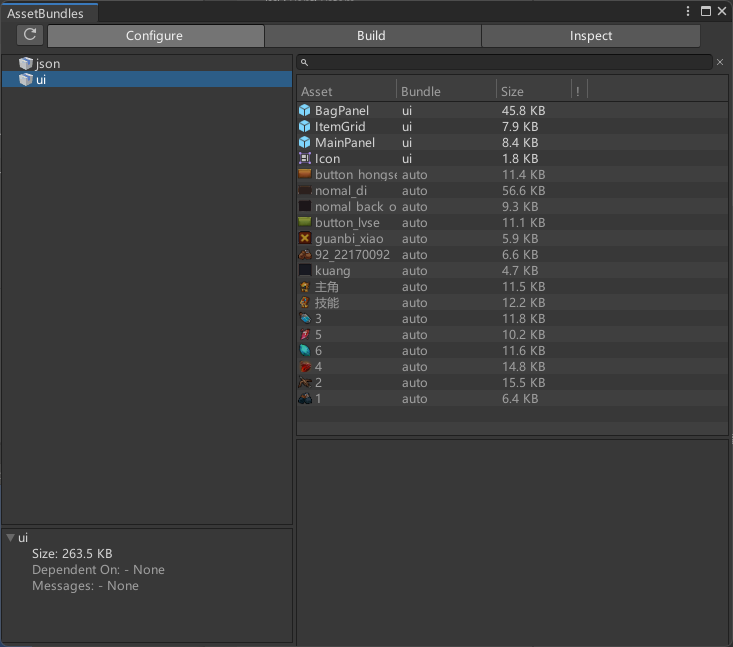Click the ItemGrid prefab icon
Image resolution: width=733 pixels, height=647 pixels.
(x=305, y=126)
